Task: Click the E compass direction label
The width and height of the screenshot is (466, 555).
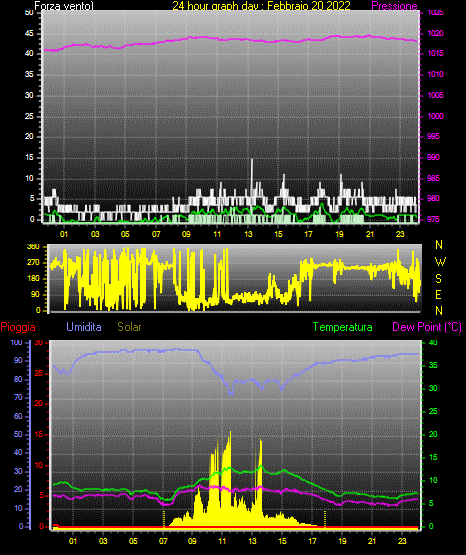Action: point(438,295)
